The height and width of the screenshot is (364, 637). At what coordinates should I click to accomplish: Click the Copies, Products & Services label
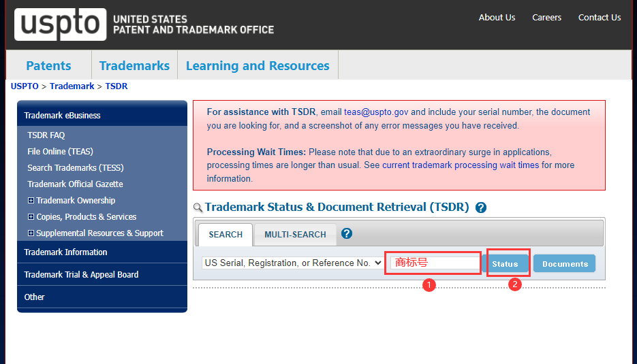pos(86,216)
